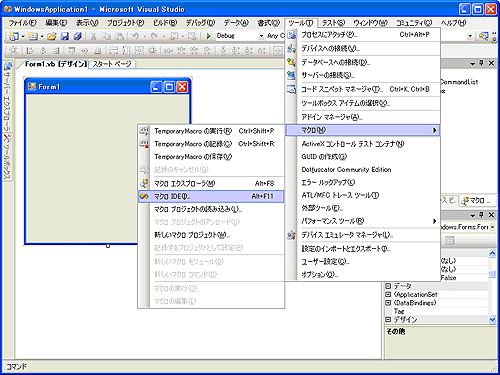
Task: Open the Undo history dropdown arrow
Action: [145, 36]
